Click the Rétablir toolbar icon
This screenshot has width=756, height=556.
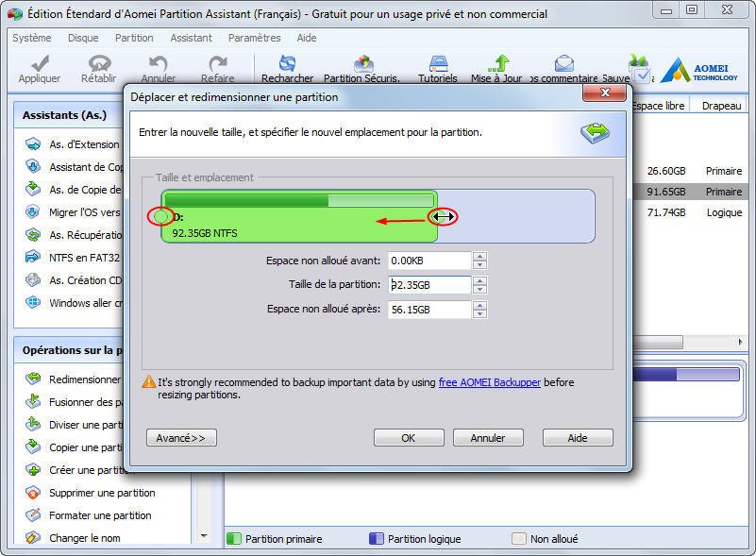point(99,62)
